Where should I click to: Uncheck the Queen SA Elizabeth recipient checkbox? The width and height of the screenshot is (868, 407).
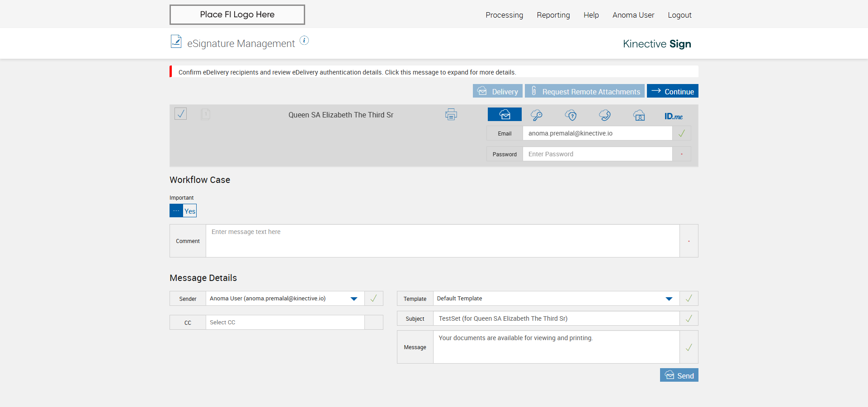point(181,114)
